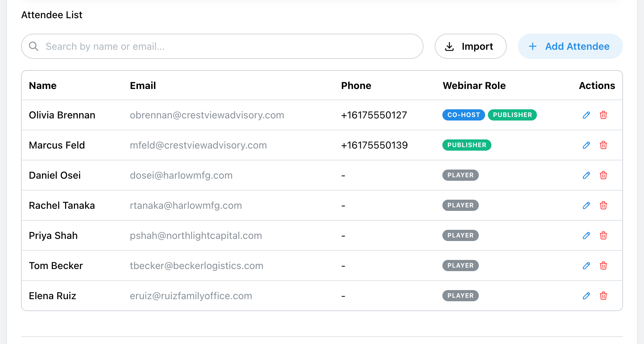The width and height of the screenshot is (644, 344).
Task: Edit Olivia Brennan's attendee record
Action: point(587,115)
